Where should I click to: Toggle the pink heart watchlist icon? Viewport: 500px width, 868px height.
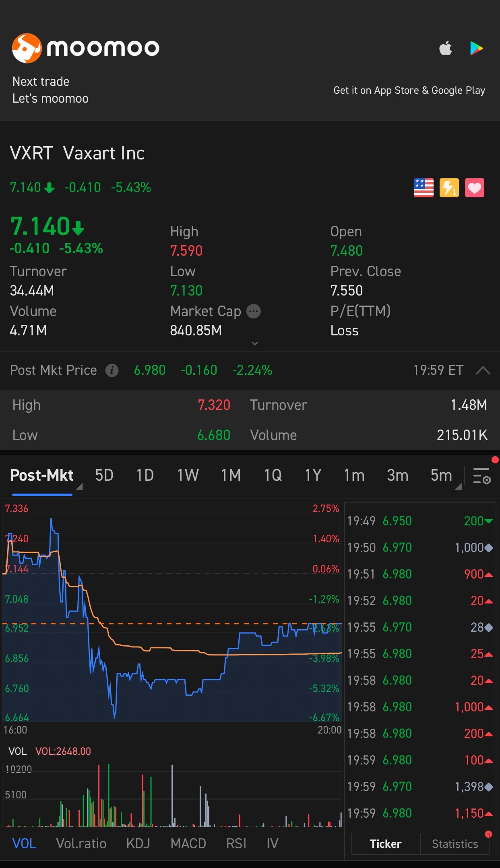pyautogui.click(x=475, y=188)
